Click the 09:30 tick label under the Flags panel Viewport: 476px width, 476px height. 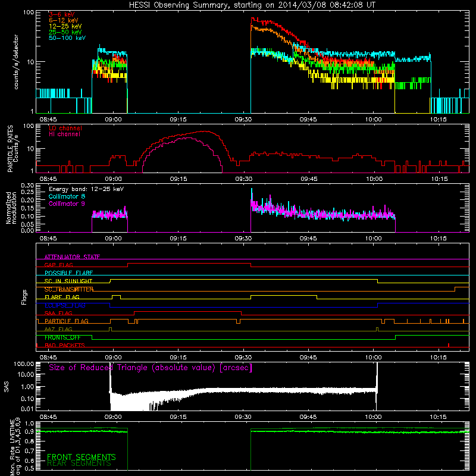(x=243, y=357)
